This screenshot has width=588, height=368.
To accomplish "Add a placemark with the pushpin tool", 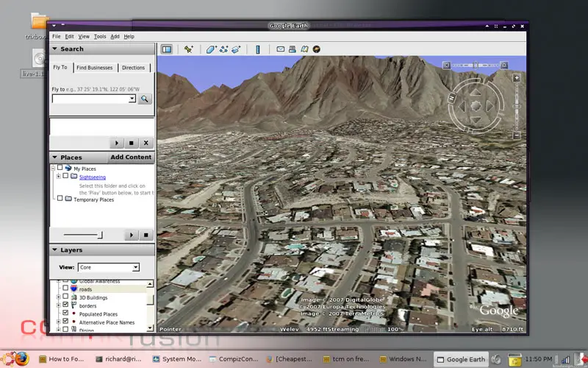I will click(x=189, y=49).
